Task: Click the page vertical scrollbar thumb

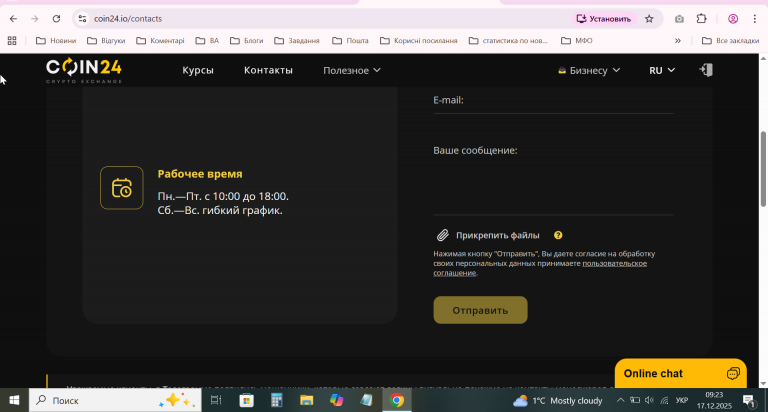Action: tap(763, 169)
